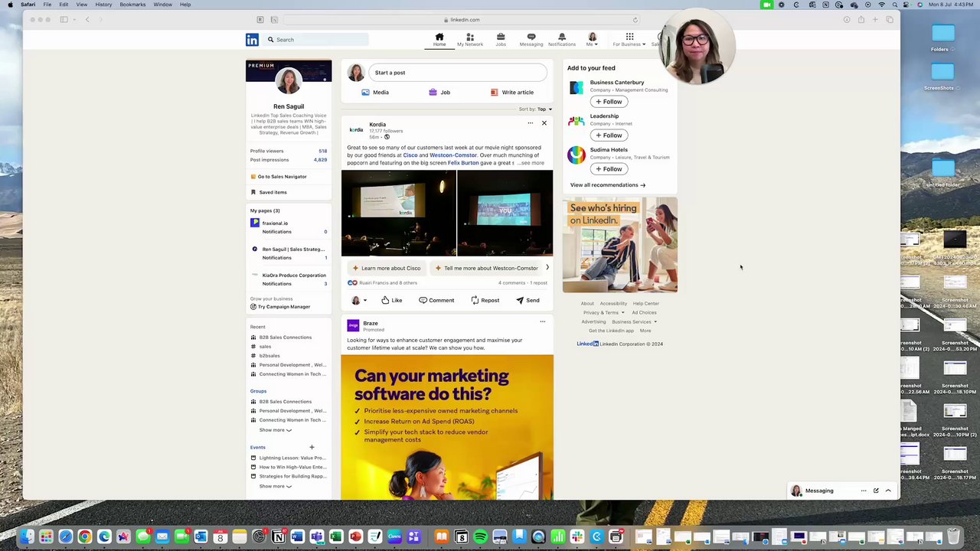Click the Start a post box
This screenshot has height=551, width=980.
coord(458,73)
